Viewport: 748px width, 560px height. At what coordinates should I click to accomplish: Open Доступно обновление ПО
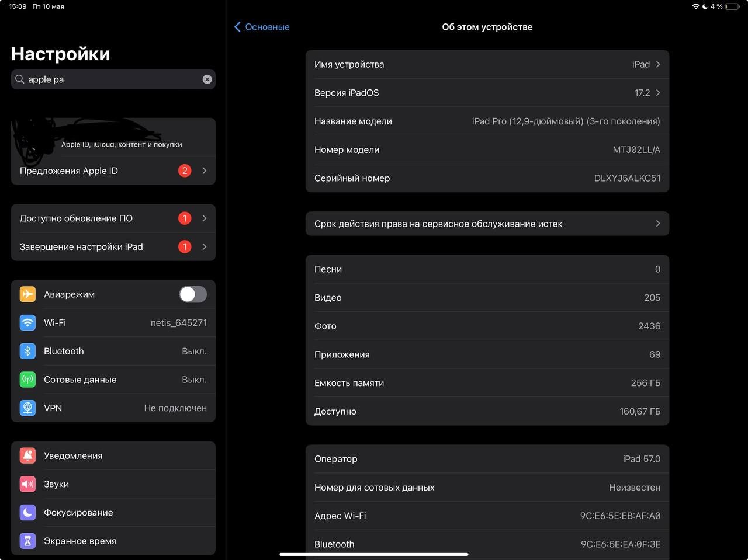[x=113, y=218]
